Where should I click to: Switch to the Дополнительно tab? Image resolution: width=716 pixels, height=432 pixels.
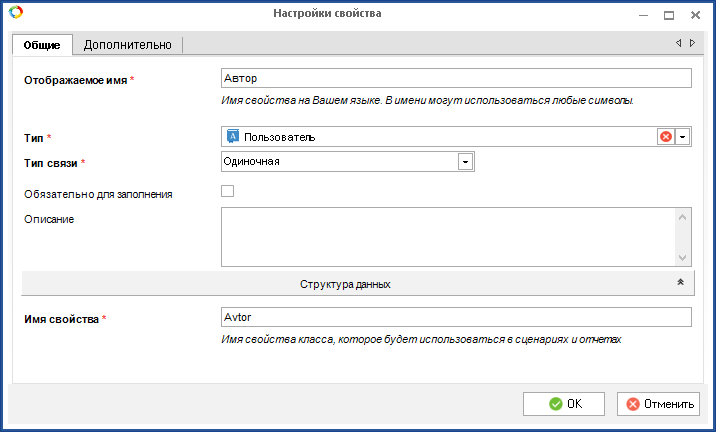[127, 45]
